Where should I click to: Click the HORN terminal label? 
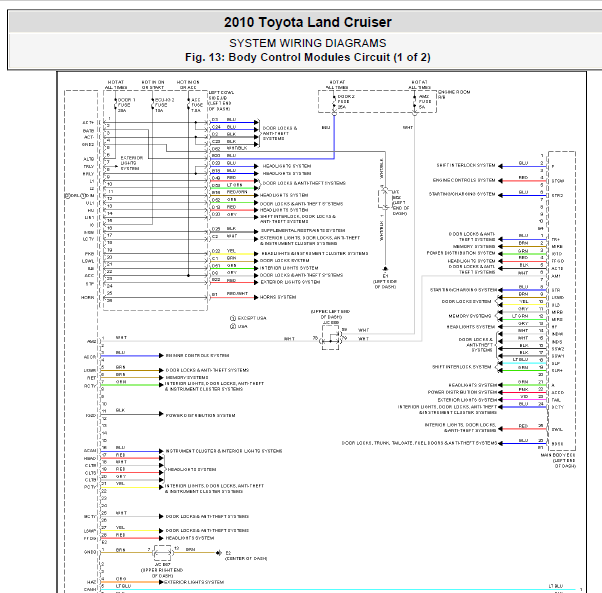(x=88, y=297)
